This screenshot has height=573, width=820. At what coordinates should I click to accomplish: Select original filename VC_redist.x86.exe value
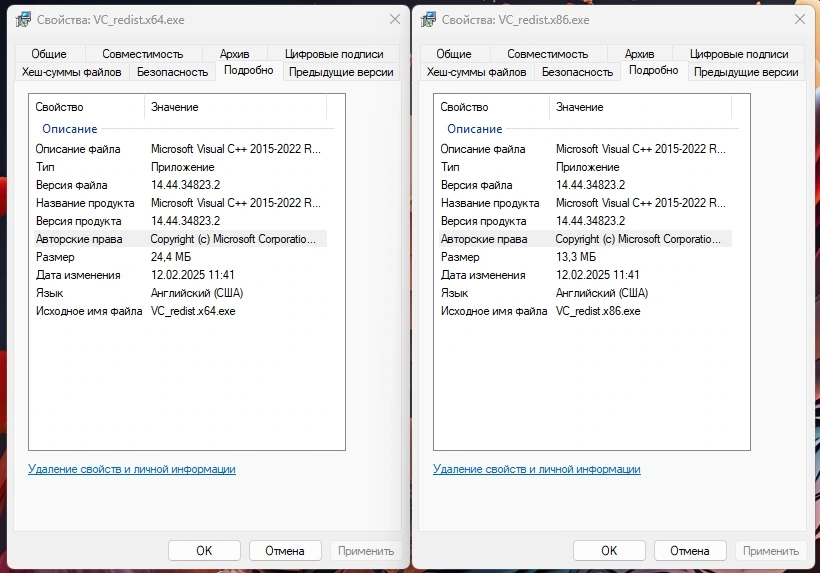point(598,311)
